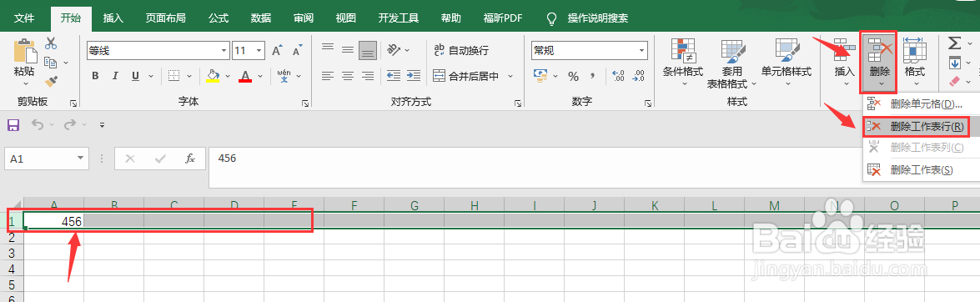Click the Name Box showing A1
980x302 pixels.
(45, 159)
